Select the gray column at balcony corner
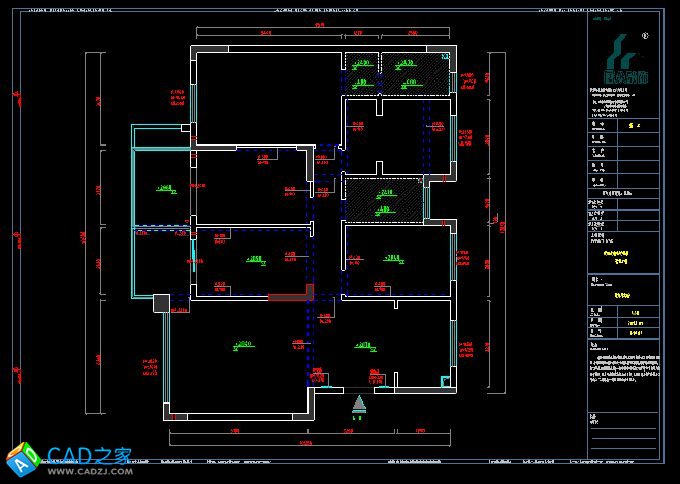This screenshot has width=680, height=484. coord(160,302)
